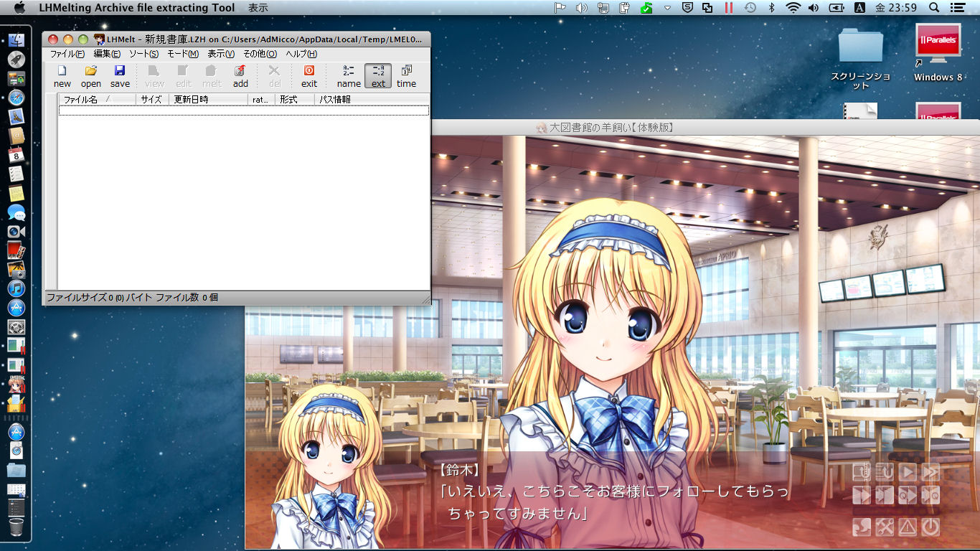Open the Time Machine status menu
This screenshot has width=980, height=551.
[750, 8]
